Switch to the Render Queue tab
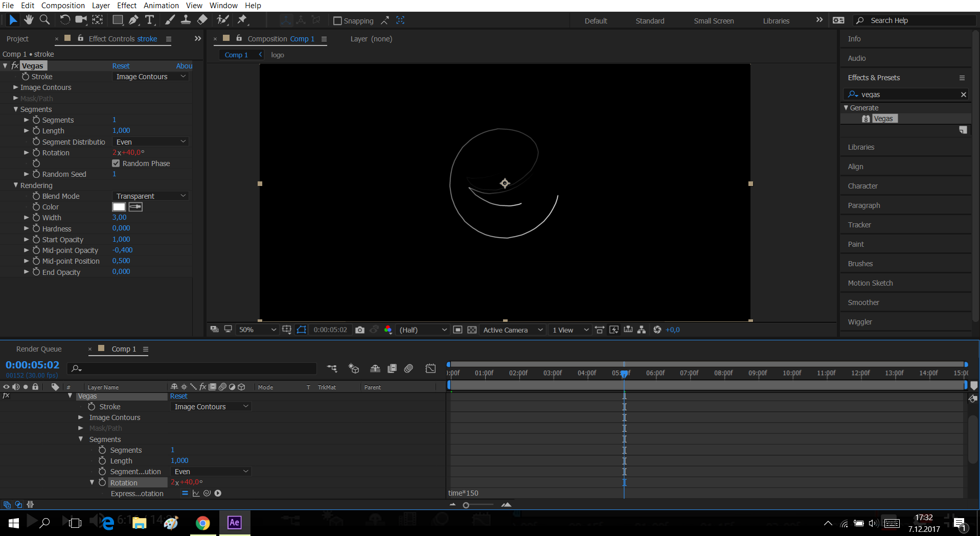The height and width of the screenshot is (536, 980). [x=39, y=349]
